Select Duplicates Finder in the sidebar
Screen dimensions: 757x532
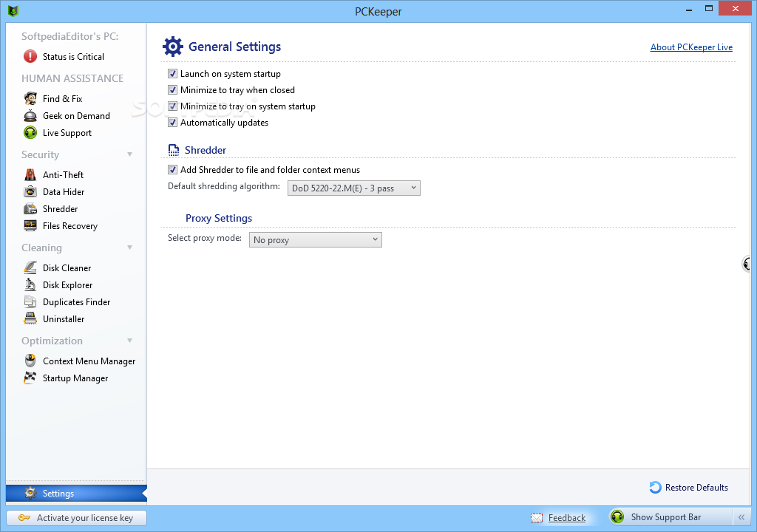point(76,301)
